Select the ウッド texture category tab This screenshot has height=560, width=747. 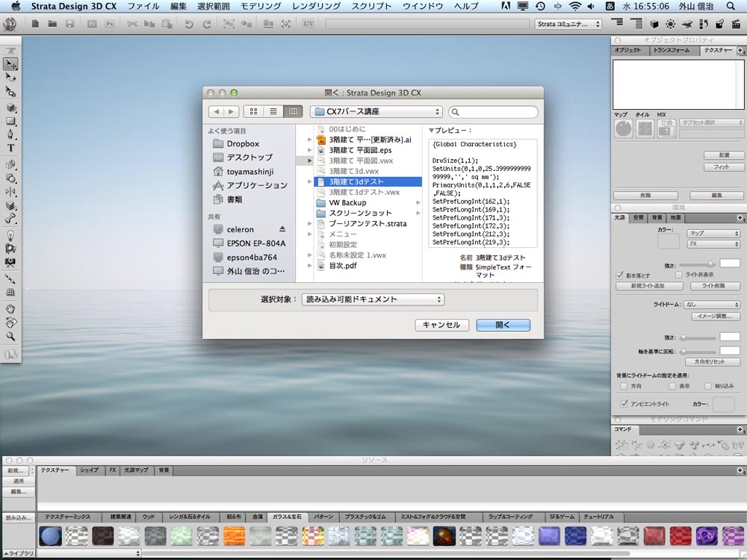[149, 517]
